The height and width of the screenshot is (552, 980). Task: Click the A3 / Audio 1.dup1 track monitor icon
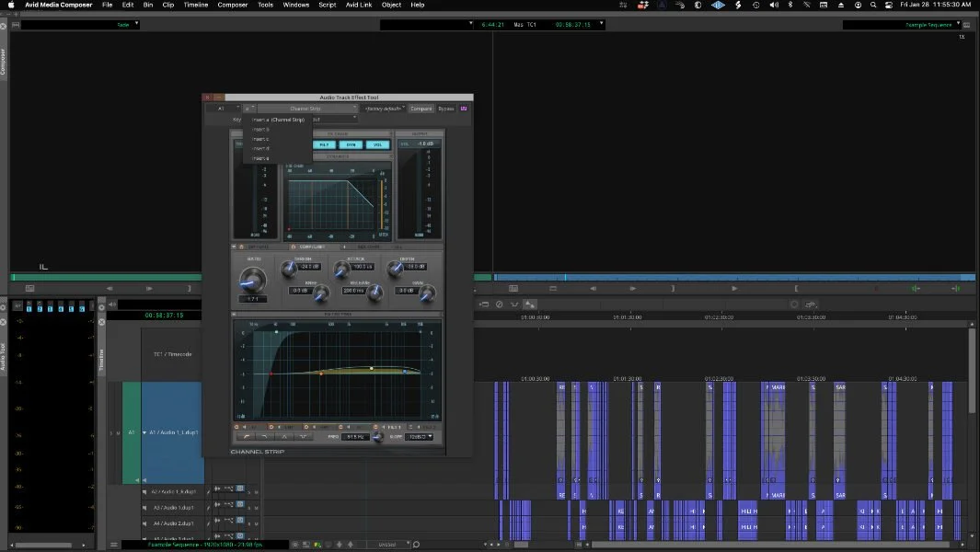point(144,508)
